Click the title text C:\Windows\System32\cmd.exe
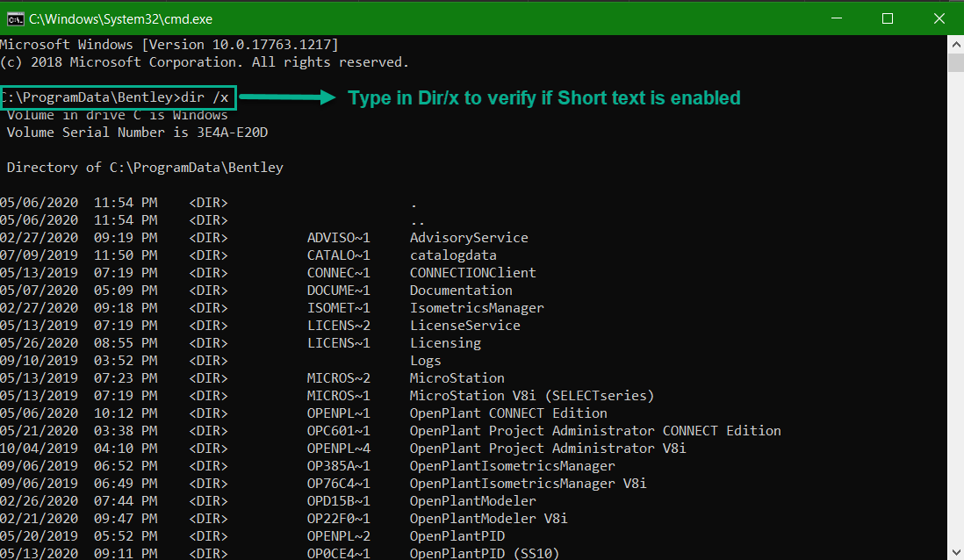Viewport: 964px width, 560px height. point(120,19)
